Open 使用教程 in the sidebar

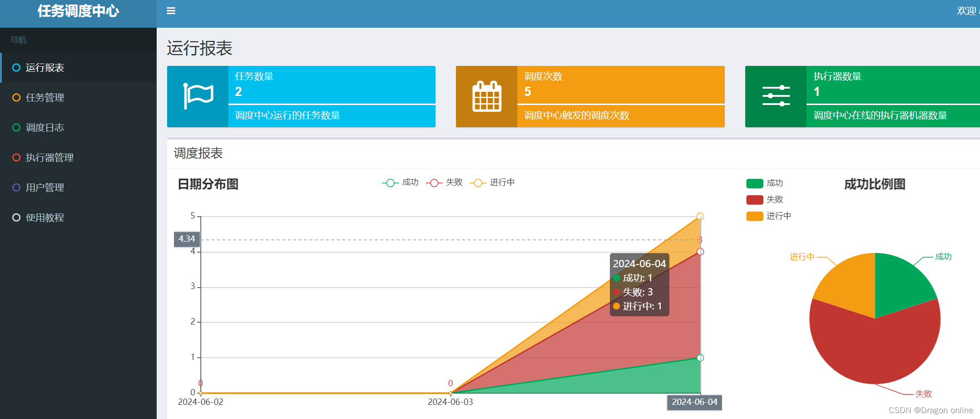click(78, 218)
